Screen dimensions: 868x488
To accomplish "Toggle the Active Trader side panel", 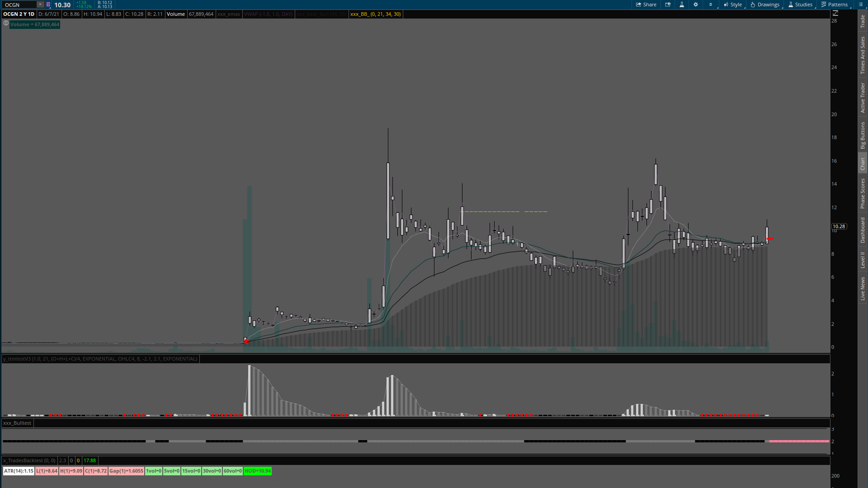I will coord(863,98).
